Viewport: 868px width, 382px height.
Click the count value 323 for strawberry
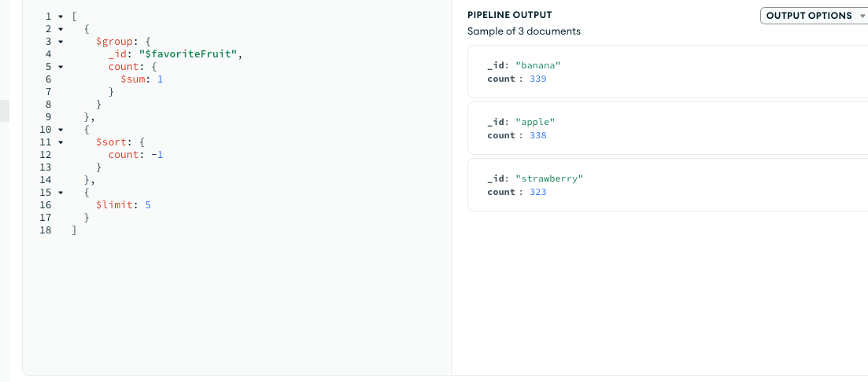click(x=538, y=192)
